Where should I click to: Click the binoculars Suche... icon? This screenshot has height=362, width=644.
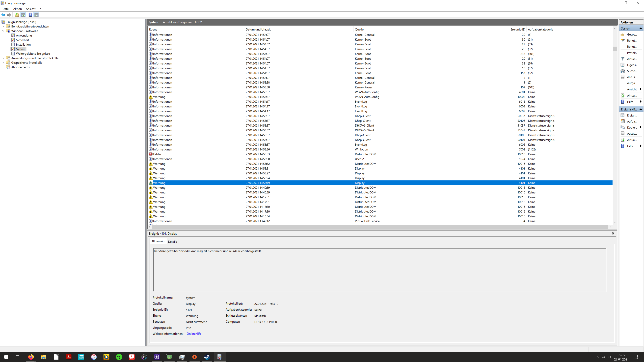coord(623,71)
